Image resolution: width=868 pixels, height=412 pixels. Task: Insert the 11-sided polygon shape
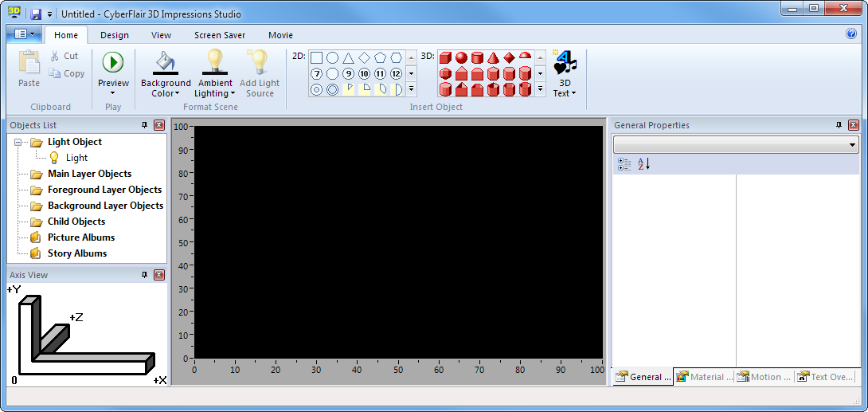click(380, 73)
